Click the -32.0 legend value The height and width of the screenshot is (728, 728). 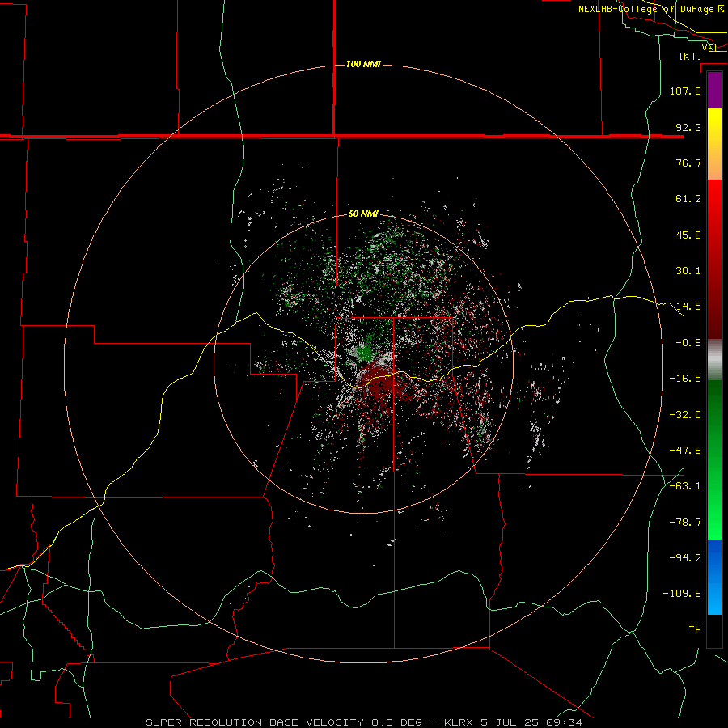tap(685, 415)
